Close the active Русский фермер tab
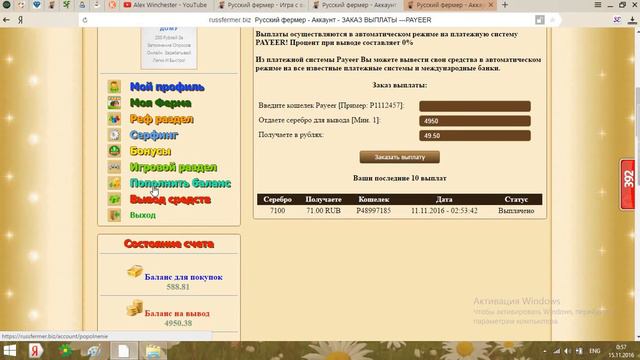This screenshot has height=360, width=640. pos(491,5)
